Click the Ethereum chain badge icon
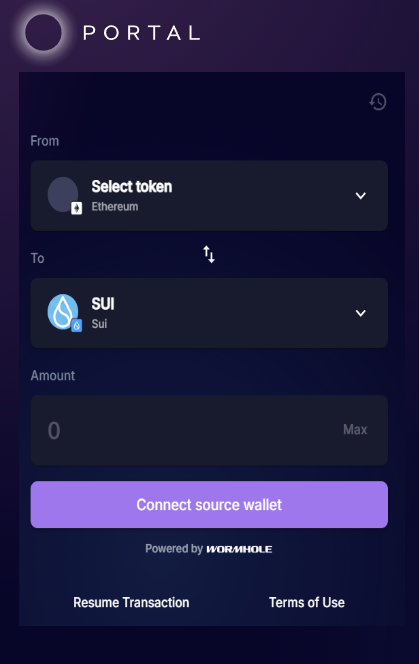419x664 pixels. tap(77, 208)
